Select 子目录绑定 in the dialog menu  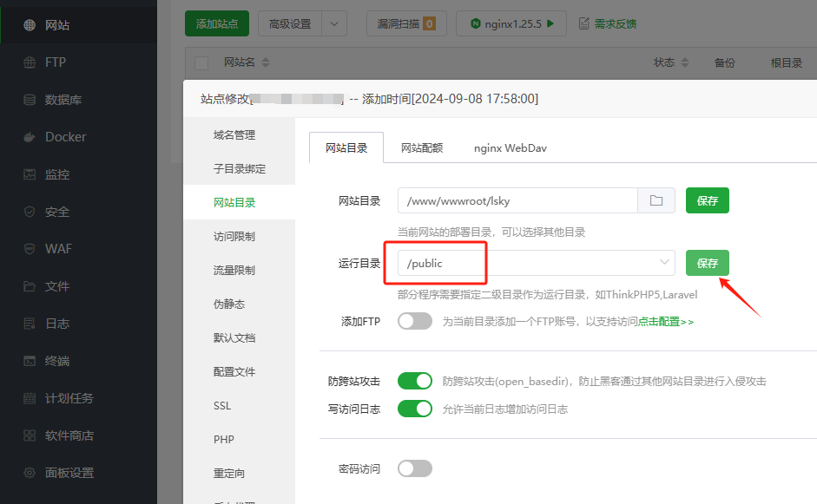point(239,168)
